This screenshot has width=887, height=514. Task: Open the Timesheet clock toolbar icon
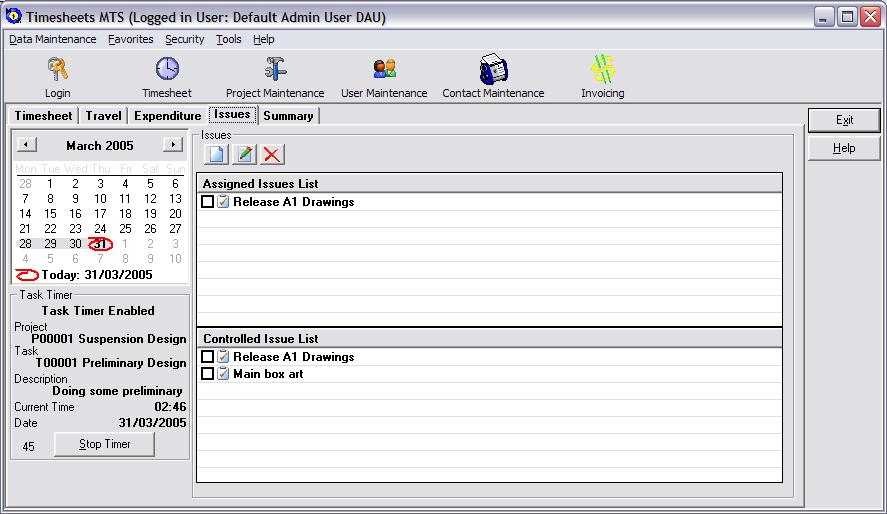tap(167, 69)
